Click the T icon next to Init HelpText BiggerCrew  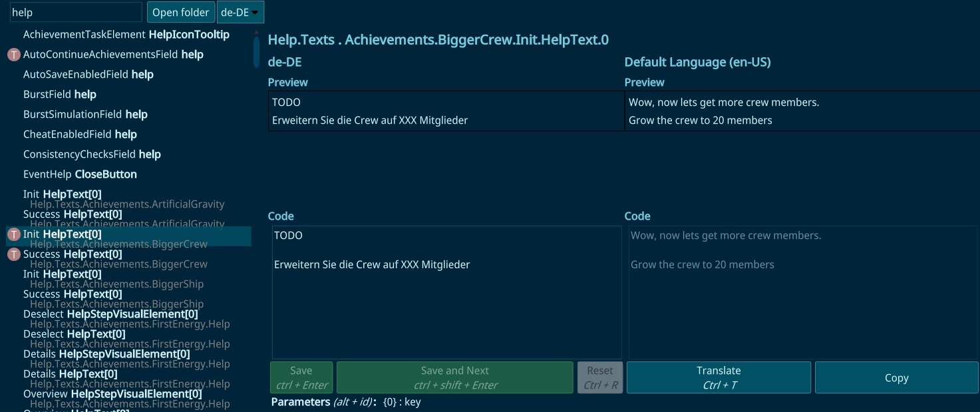(13, 234)
